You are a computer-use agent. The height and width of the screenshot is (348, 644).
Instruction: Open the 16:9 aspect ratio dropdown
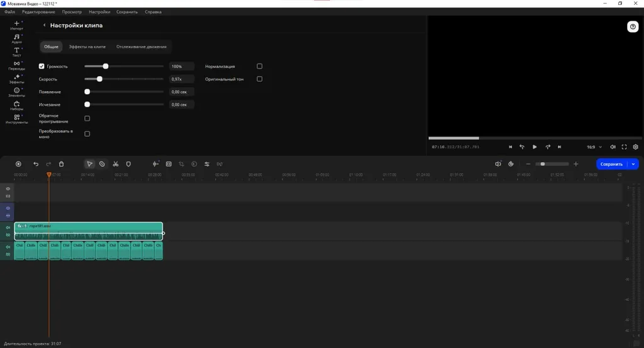tap(594, 147)
